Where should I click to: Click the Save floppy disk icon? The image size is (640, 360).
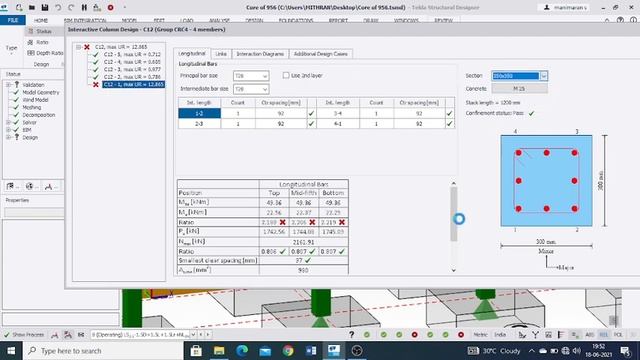(x=45, y=7)
